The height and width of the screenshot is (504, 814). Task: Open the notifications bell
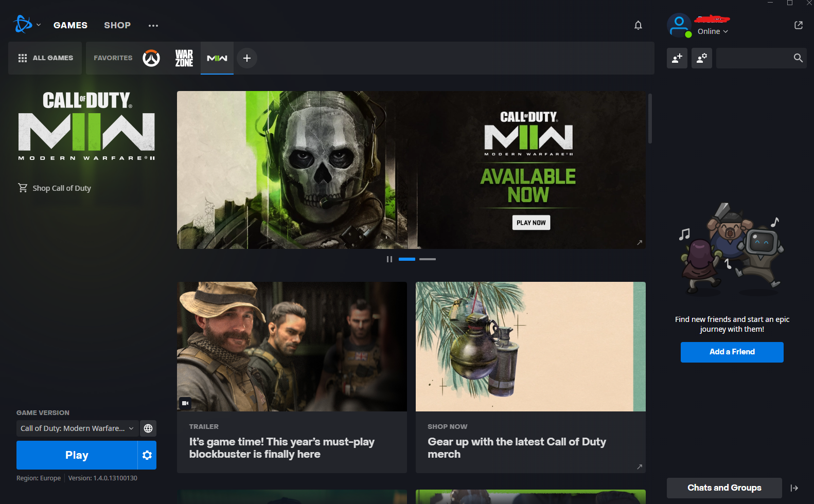point(638,25)
